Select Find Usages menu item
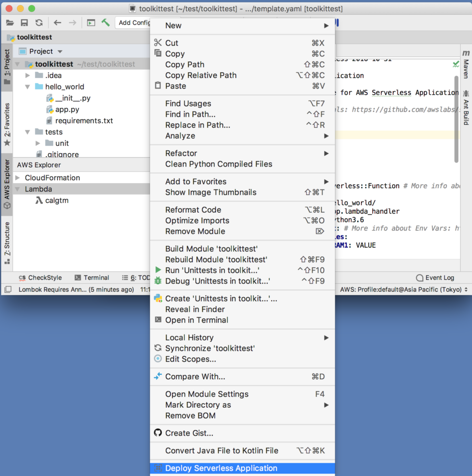 click(x=242, y=104)
